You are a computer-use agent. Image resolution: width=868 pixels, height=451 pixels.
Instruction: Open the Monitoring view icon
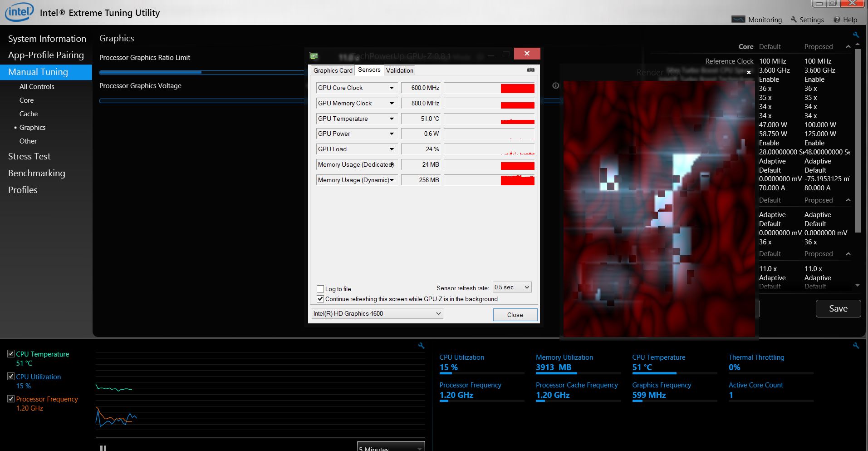[x=738, y=20]
